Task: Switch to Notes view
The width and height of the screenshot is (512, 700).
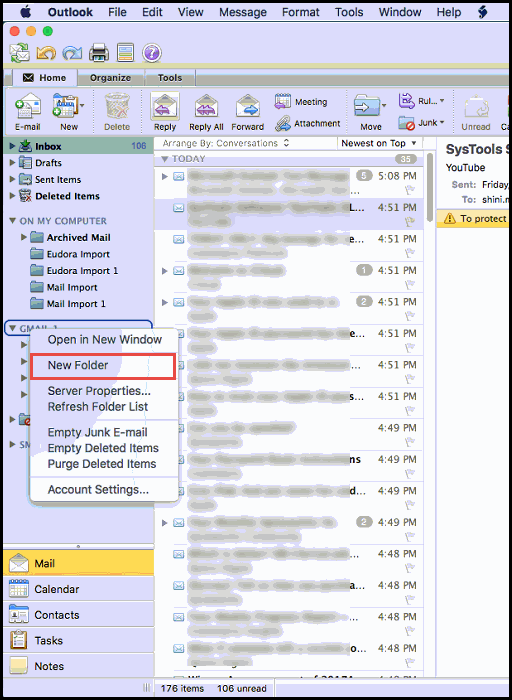Action: point(79,666)
